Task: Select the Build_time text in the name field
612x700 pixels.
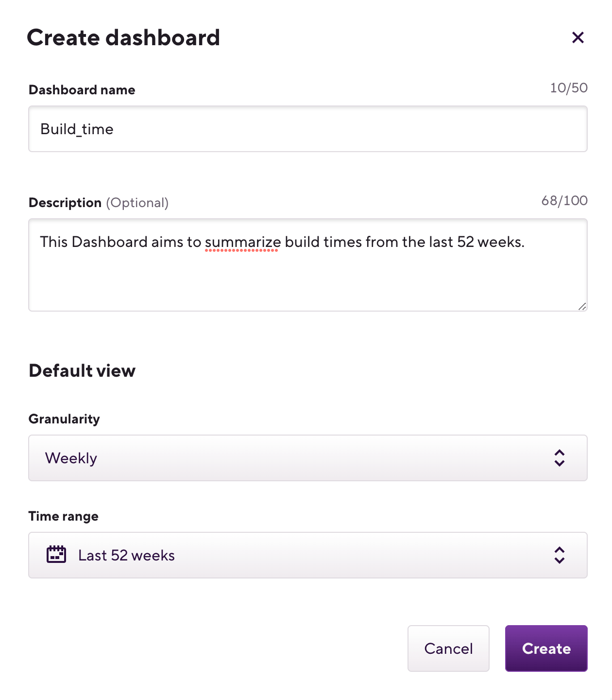Action: click(76, 129)
